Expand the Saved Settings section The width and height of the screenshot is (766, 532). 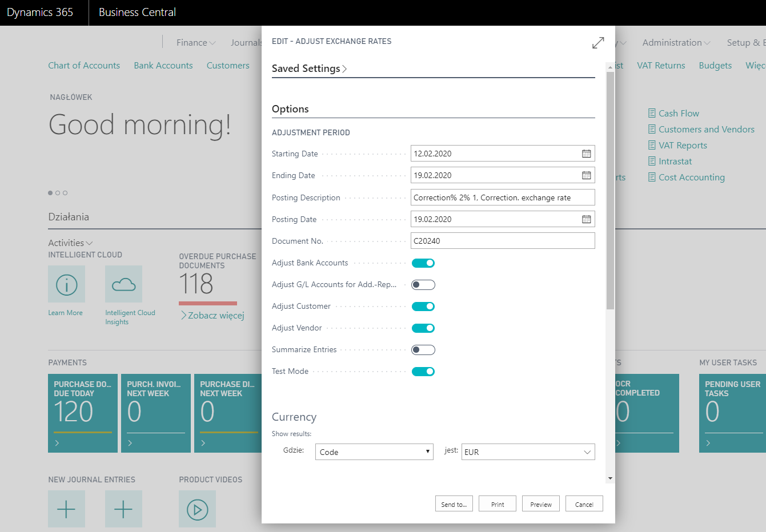pos(310,68)
